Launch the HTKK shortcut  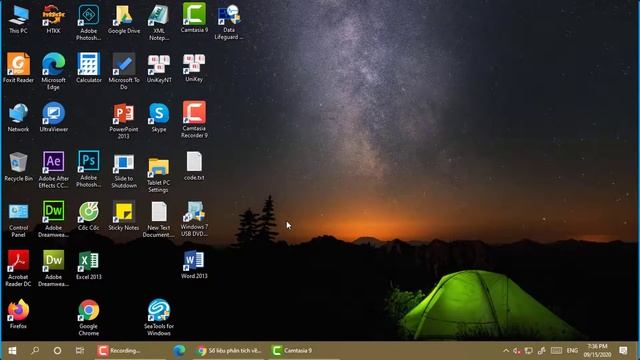point(53,20)
